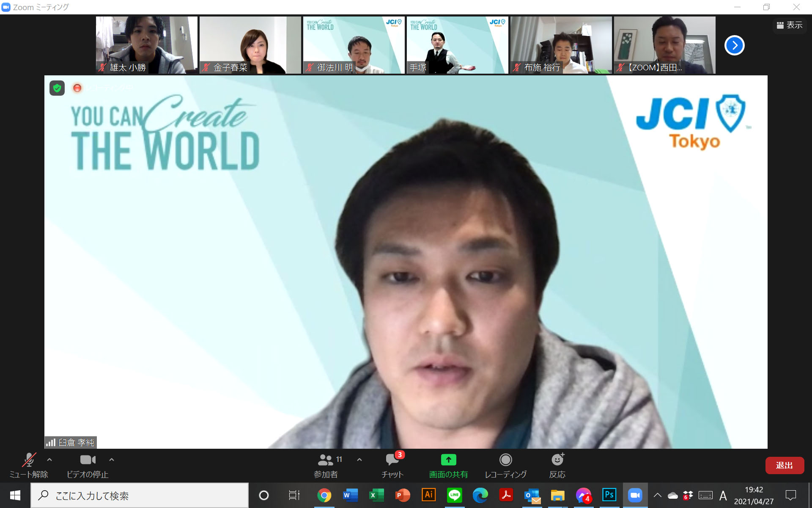This screenshot has width=812, height=508.
Task: Click the Windows search input box
Action: click(x=140, y=495)
